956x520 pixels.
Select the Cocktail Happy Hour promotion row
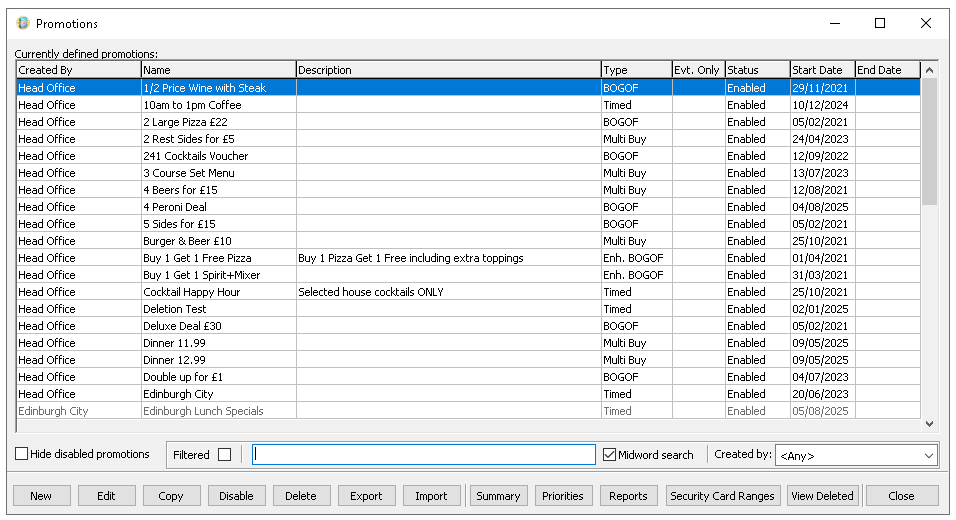(x=192, y=292)
